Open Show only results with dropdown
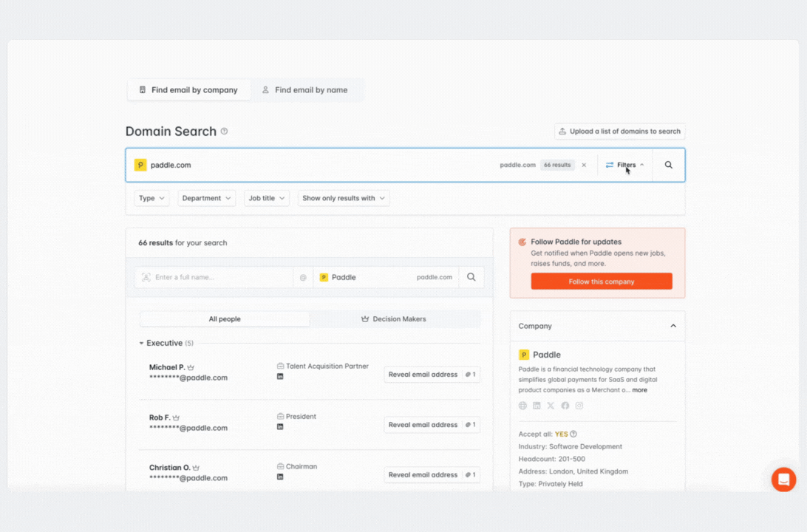This screenshot has width=807, height=532. (344, 198)
